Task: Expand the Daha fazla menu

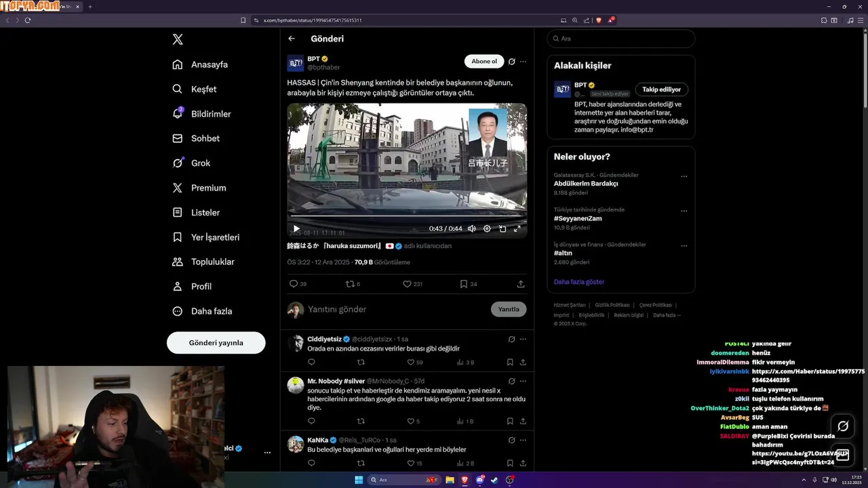Action: click(x=202, y=311)
